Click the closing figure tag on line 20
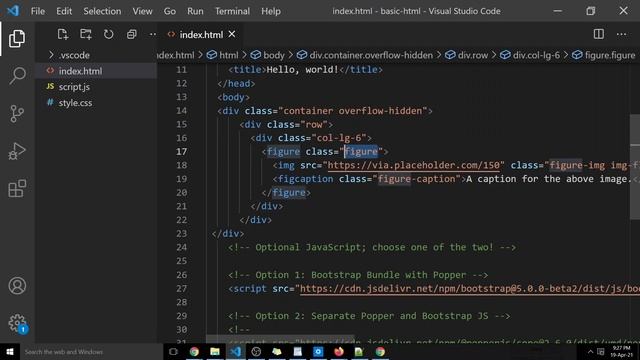The width and height of the screenshot is (640, 360). point(286,193)
